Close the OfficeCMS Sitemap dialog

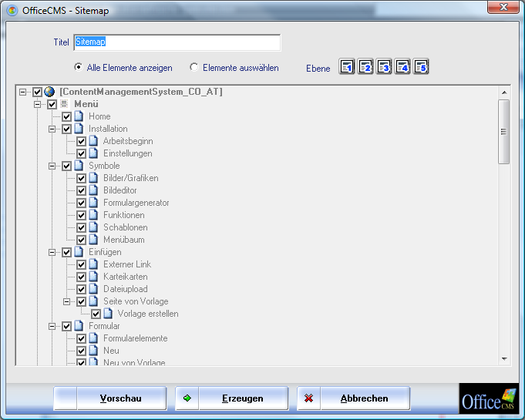point(503,7)
